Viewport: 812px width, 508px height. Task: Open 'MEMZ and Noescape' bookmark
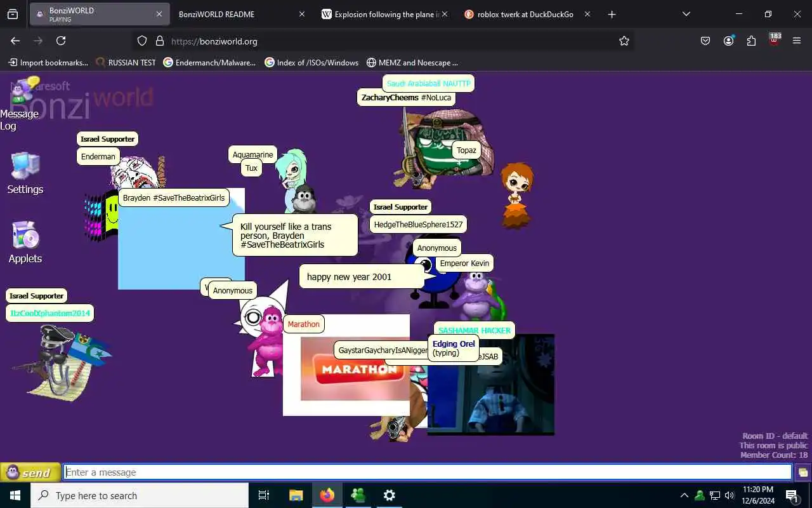coord(412,62)
